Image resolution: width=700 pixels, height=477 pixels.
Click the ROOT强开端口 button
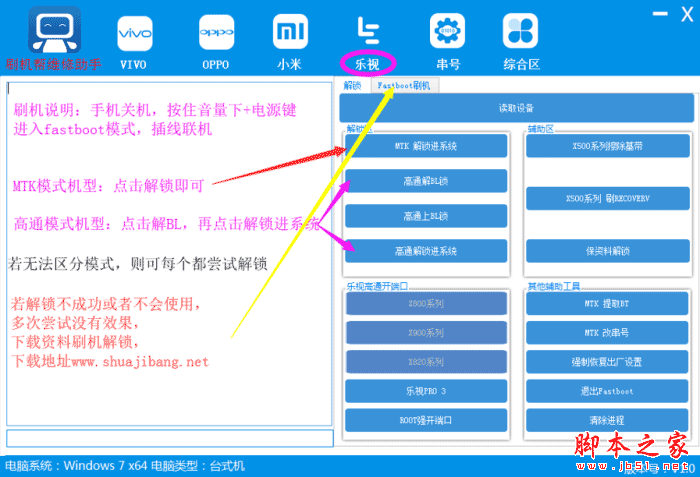coord(426,420)
